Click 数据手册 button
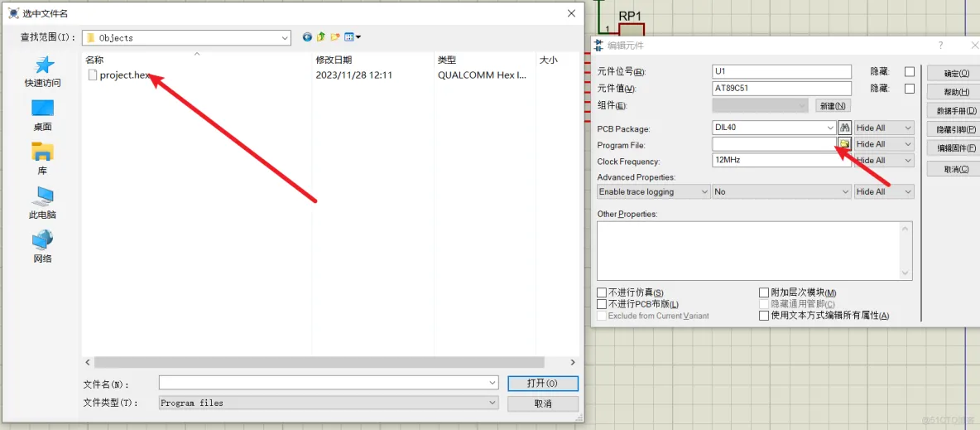 956,111
